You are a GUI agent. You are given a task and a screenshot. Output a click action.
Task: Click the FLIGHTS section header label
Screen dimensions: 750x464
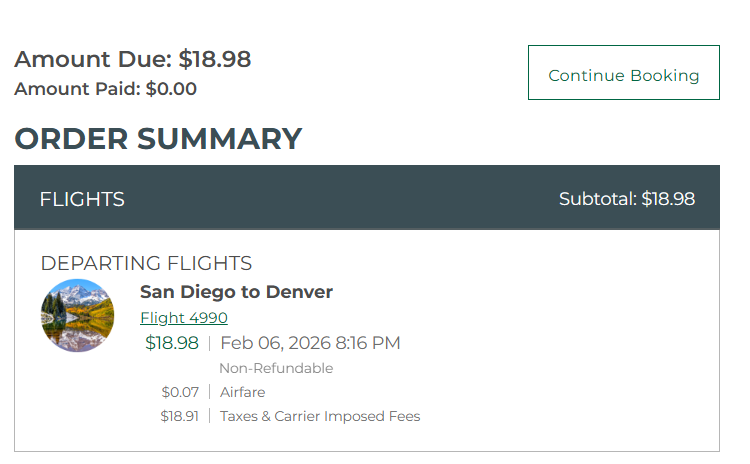click(82, 199)
